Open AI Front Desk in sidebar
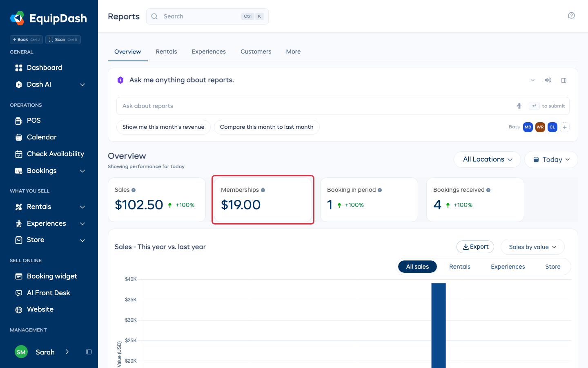Screen dimensions: 588x368 coord(49,293)
